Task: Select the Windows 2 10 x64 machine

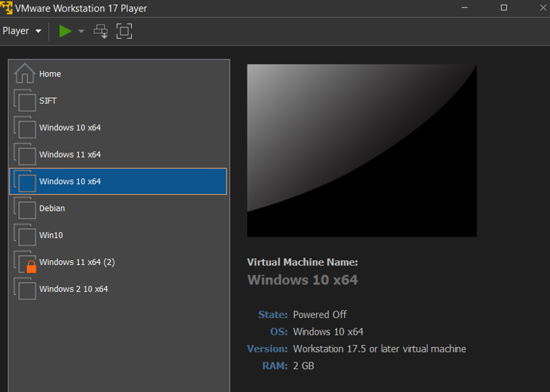Action: 118,289
